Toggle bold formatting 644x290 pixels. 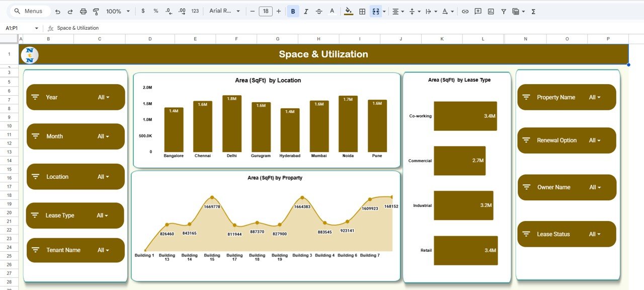point(293,11)
